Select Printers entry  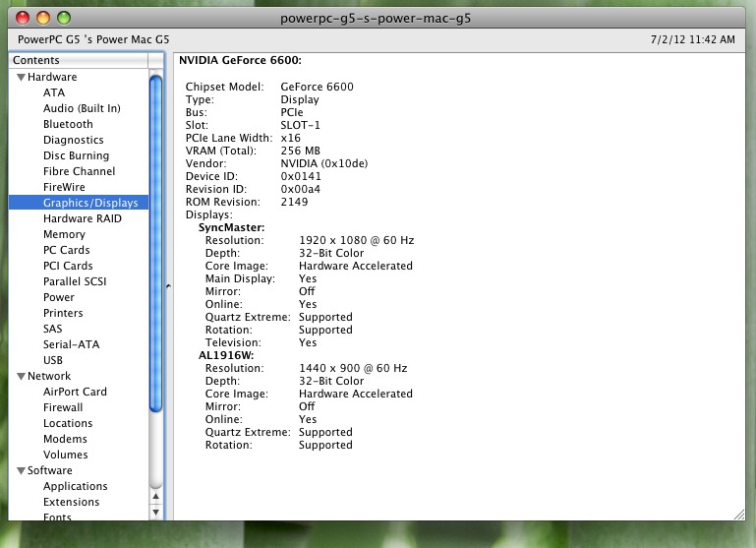tap(63, 313)
